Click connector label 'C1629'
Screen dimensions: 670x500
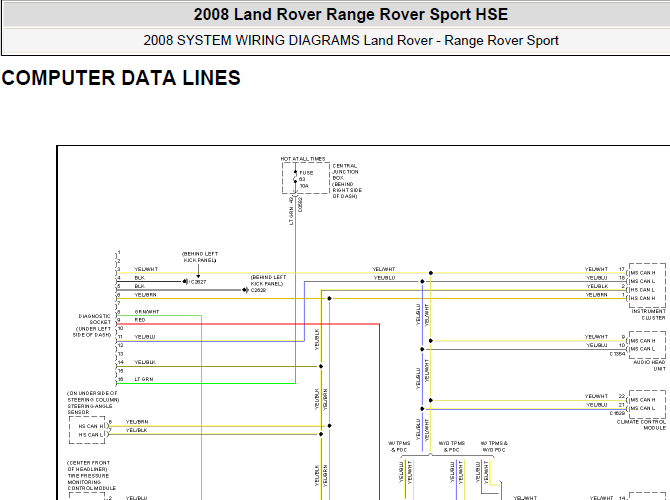(617, 413)
